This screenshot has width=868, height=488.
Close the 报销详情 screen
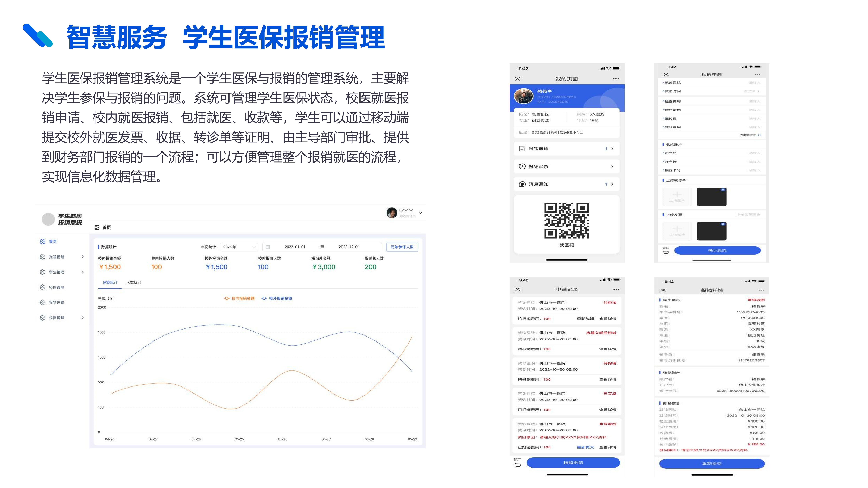(x=663, y=290)
